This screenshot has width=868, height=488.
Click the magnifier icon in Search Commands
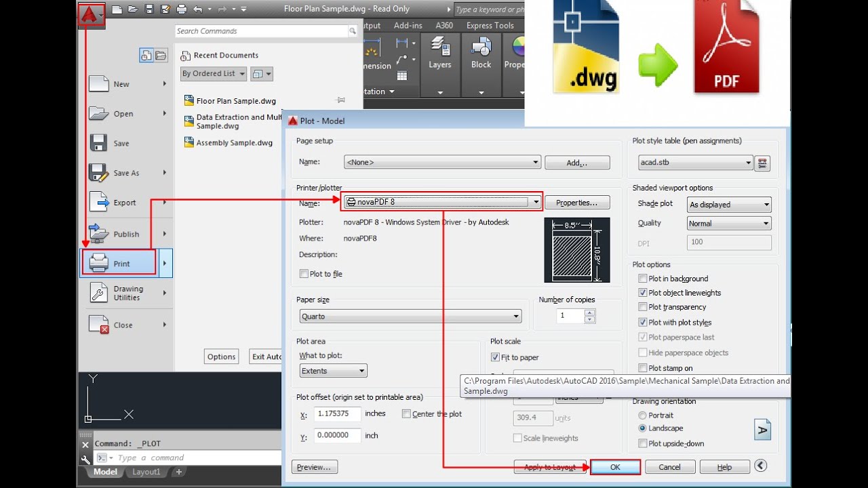(x=353, y=31)
